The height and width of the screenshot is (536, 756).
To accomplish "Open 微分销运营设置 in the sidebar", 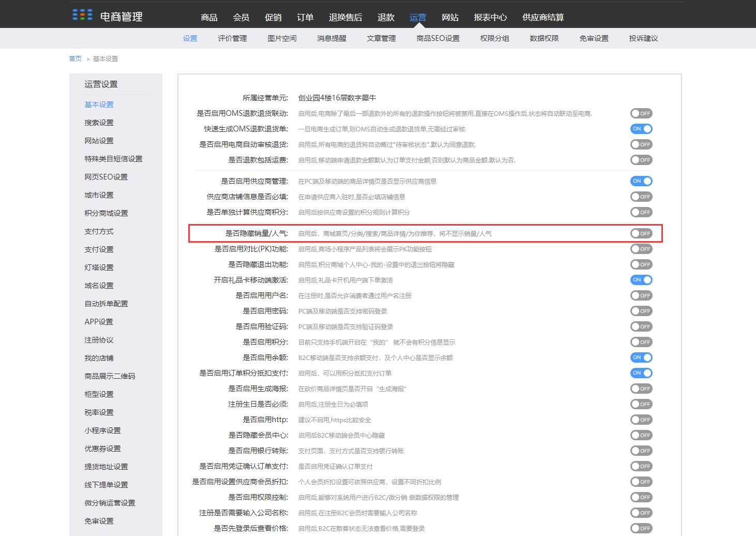I will pos(110,503).
